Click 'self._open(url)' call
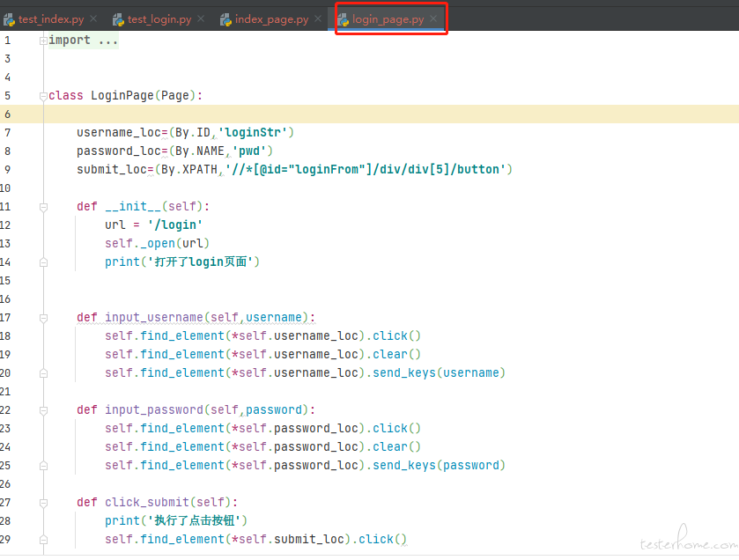Image resolution: width=739 pixels, height=560 pixels. pos(157,244)
